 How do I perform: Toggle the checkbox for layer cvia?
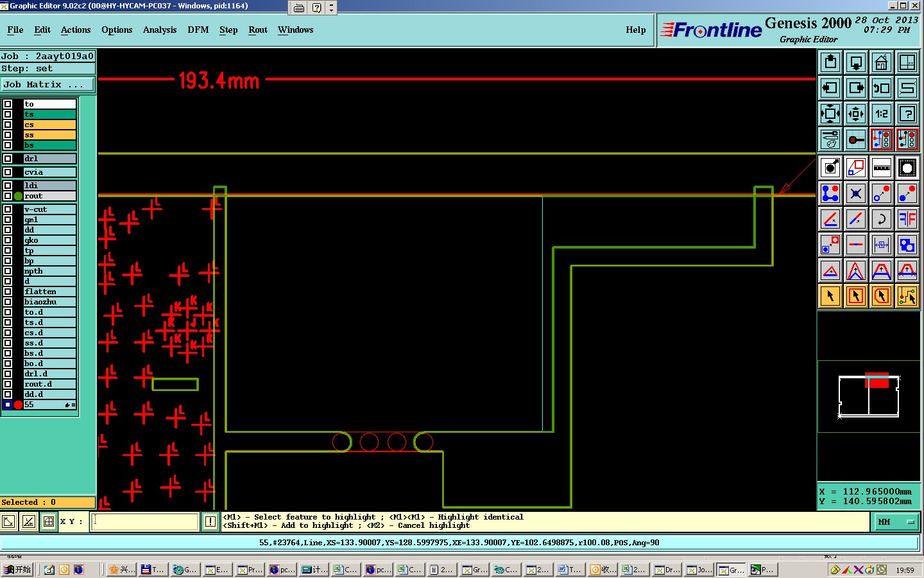point(8,172)
